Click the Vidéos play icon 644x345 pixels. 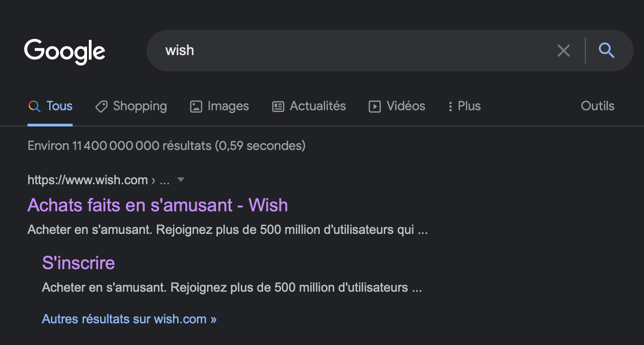374,106
